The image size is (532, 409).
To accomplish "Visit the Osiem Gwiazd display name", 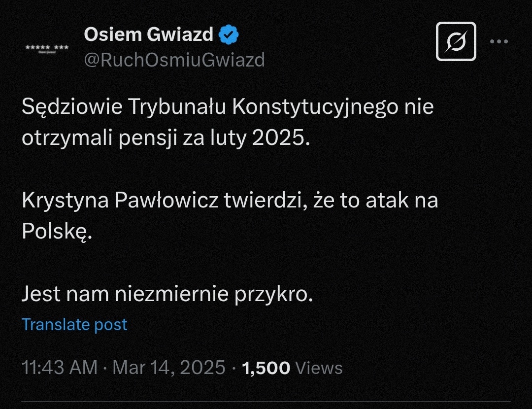I will coord(148,35).
